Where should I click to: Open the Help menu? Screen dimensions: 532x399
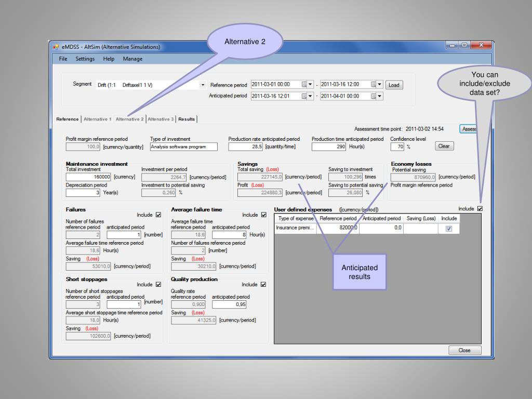click(x=109, y=59)
